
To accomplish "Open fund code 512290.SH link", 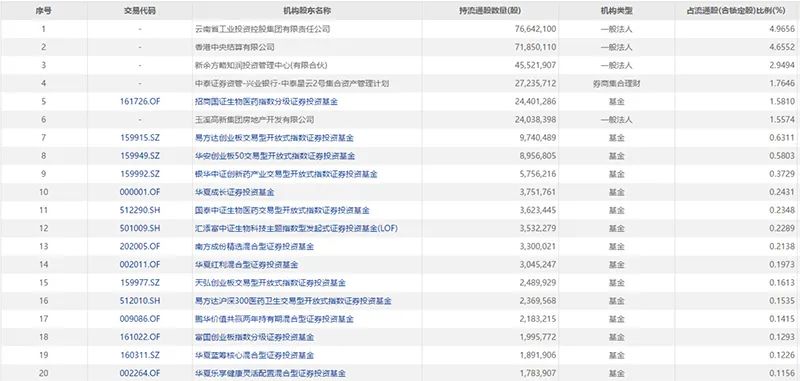I will point(140,210).
